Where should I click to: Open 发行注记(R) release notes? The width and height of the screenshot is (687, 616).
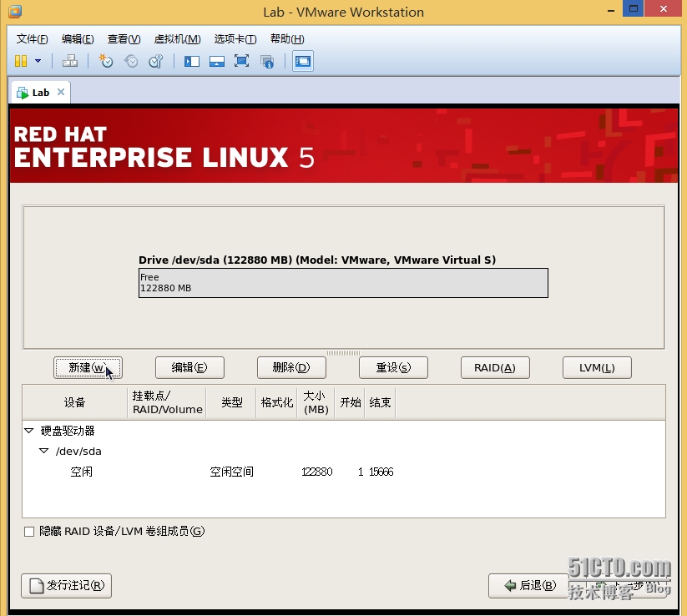[x=66, y=586]
